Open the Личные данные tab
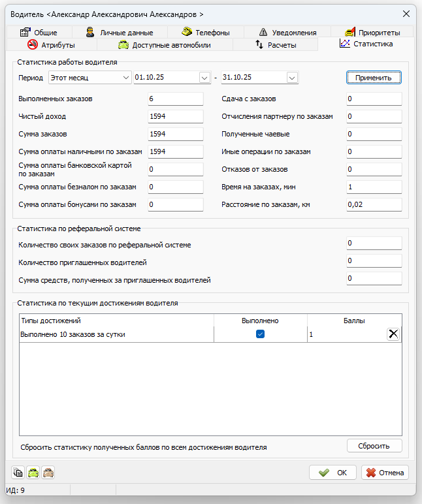The height and width of the screenshot is (504, 422). click(x=120, y=32)
